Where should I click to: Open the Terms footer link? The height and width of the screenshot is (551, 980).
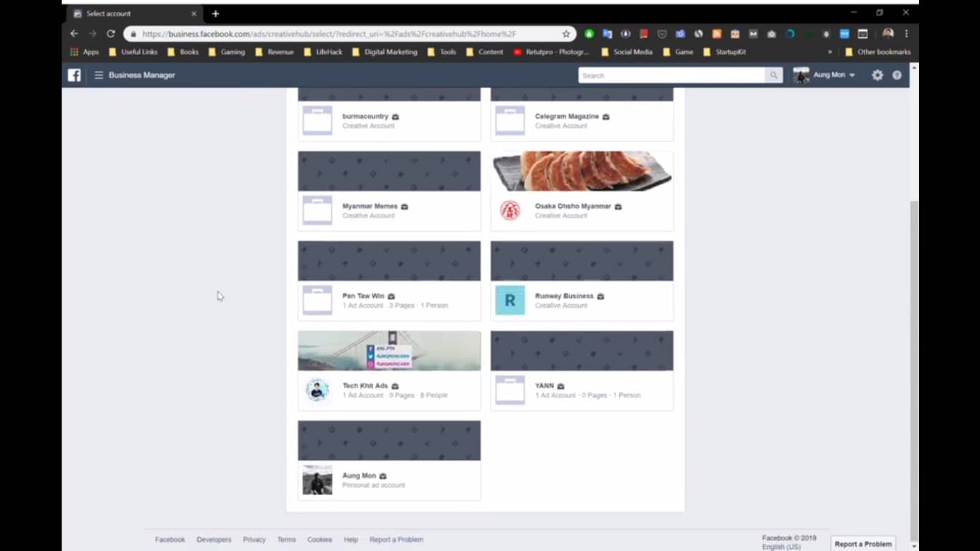pyautogui.click(x=286, y=540)
